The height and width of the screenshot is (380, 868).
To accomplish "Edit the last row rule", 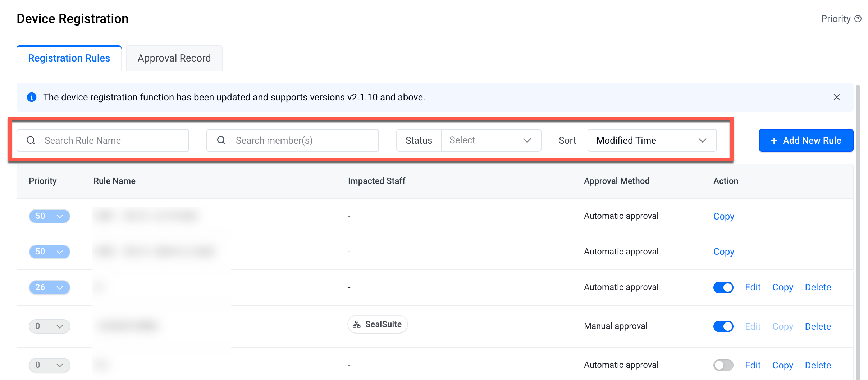I will point(753,365).
